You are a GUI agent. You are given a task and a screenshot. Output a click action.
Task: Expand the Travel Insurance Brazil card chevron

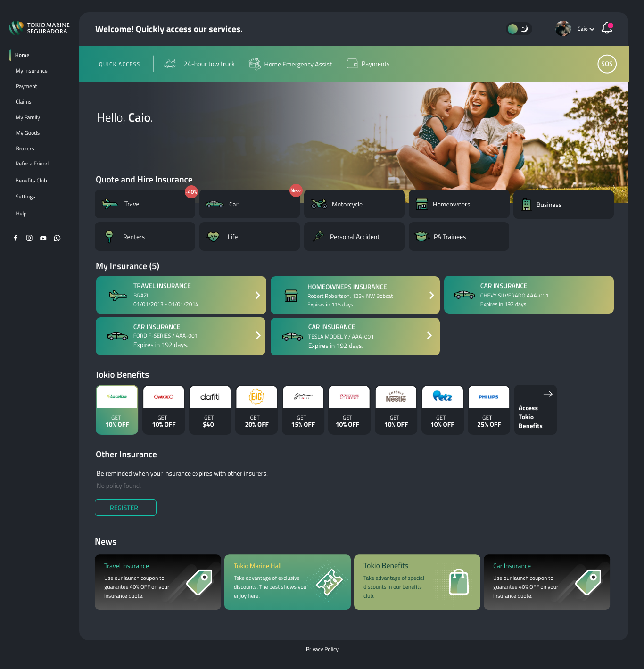(257, 295)
